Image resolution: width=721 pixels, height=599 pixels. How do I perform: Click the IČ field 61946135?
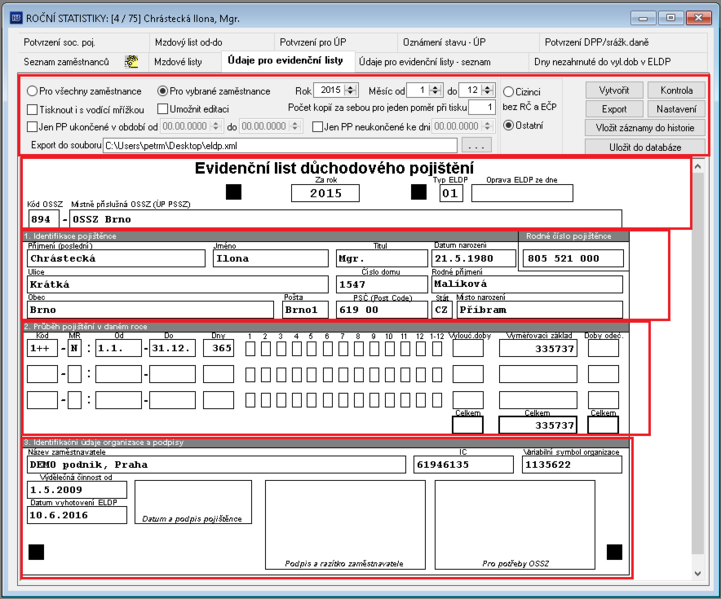464,464
